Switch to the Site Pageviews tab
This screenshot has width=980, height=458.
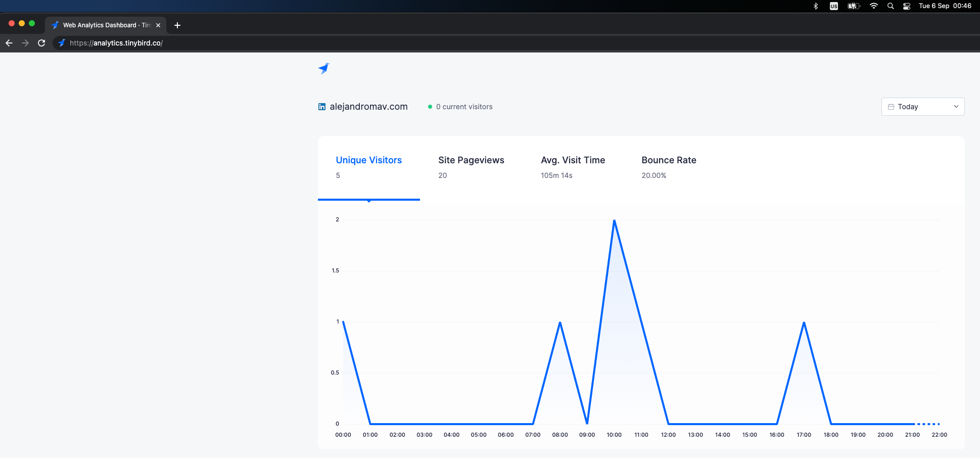471,168
